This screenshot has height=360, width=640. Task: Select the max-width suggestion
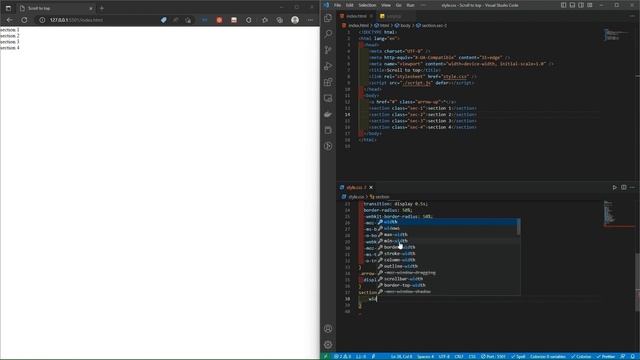447,235
